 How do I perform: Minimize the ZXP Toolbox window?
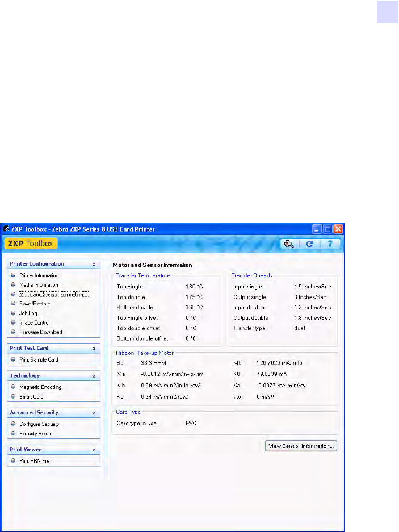[317, 229]
